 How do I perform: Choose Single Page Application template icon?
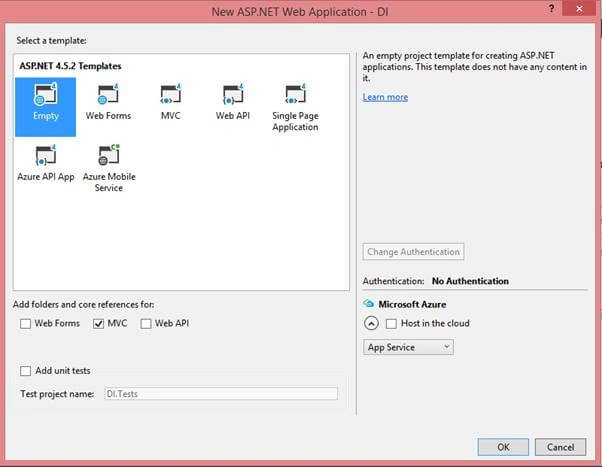coord(295,94)
